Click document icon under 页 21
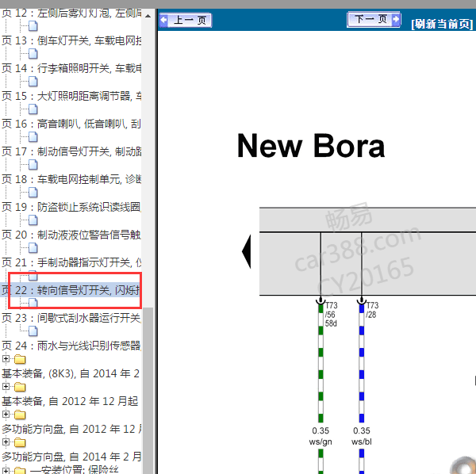The image size is (476, 474). pyautogui.click(x=33, y=276)
